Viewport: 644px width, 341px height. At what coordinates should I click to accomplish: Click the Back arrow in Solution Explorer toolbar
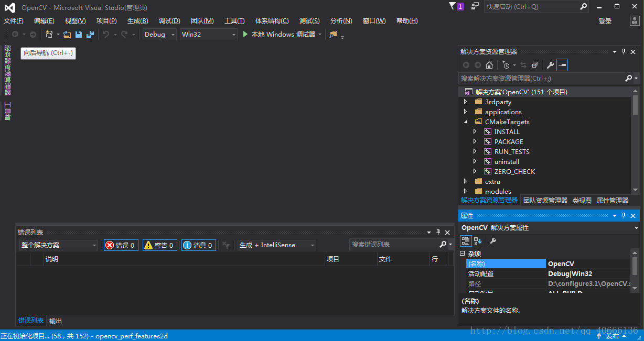pos(466,65)
